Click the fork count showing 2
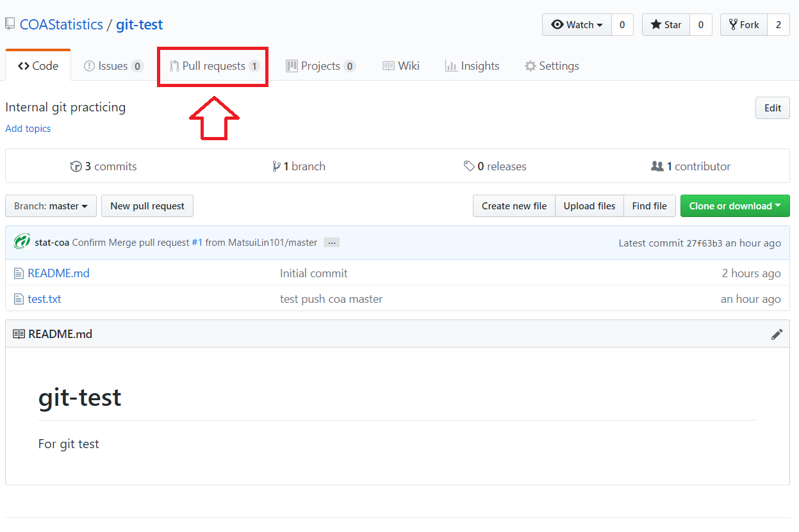Viewport: 799px width, 532px height. tap(778, 25)
